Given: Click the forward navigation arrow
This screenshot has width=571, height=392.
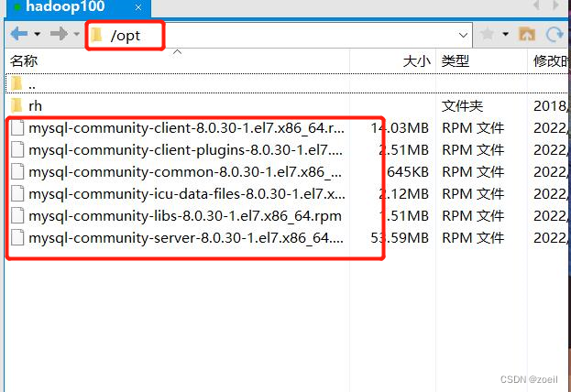Looking at the screenshot, I should click(x=59, y=34).
